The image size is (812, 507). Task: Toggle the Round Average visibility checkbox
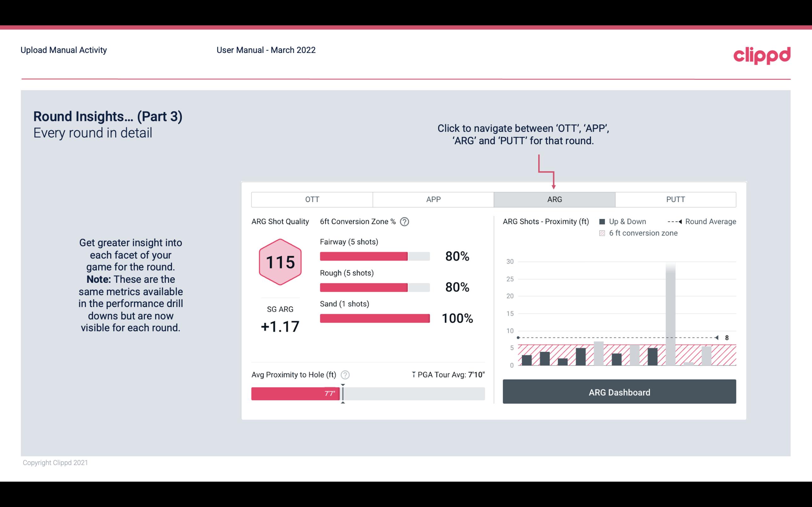pos(673,221)
